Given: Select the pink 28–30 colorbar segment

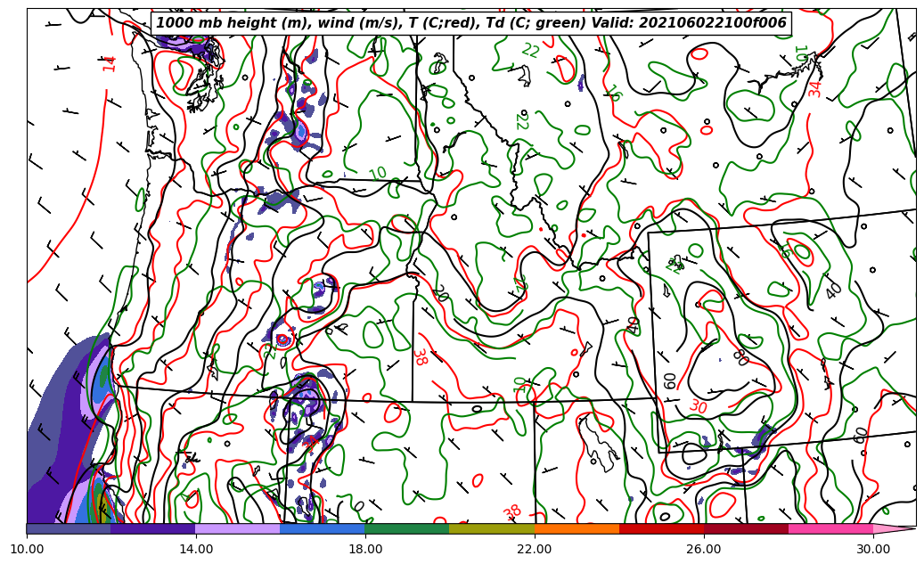Looking at the screenshot, I should coord(831,528).
